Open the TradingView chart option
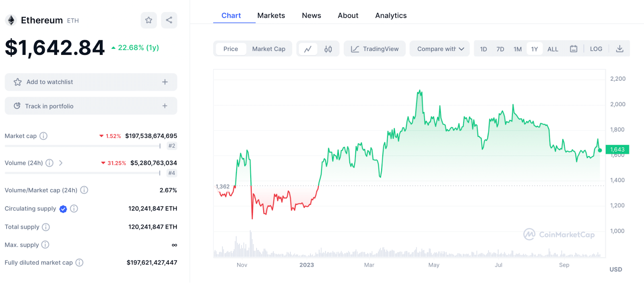Screen dimensions: 644x283 pyautogui.click(x=374, y=48)
